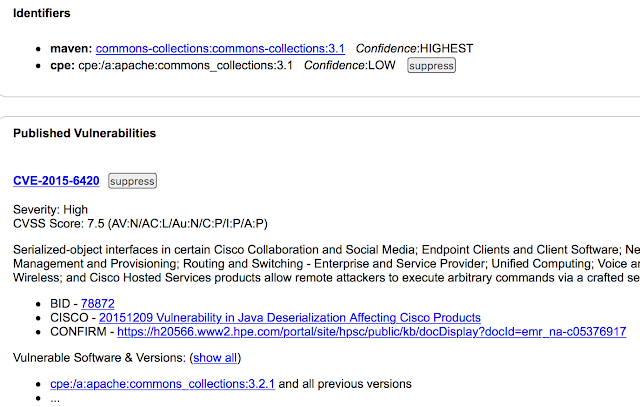The image size is (640, 407).
Task: Select the cpe:/a:apache:commons_collections:3.1 identifier text
Action: 185,65
